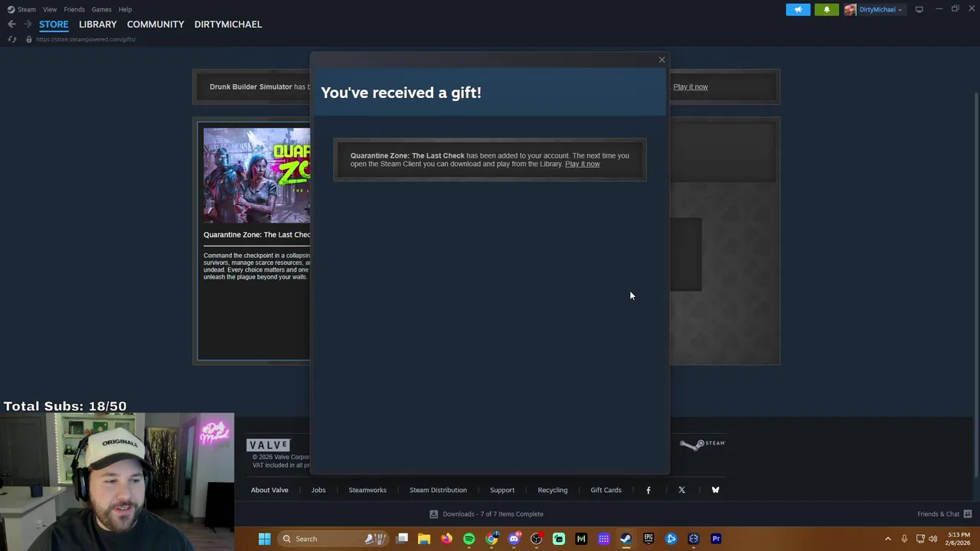Click the Valve logo in footer
The width and height of the screenshot is (980, 551).
click(x=269, y=445)
